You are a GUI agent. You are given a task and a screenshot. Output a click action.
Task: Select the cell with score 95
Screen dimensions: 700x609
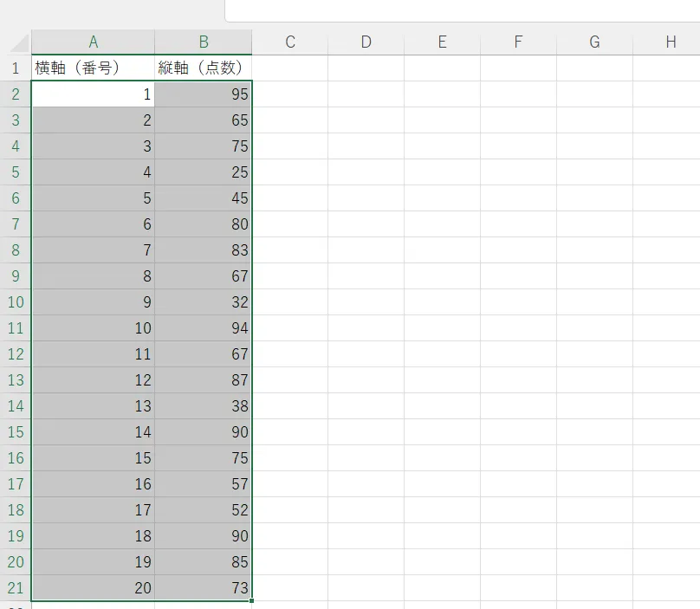pos(204,94)
